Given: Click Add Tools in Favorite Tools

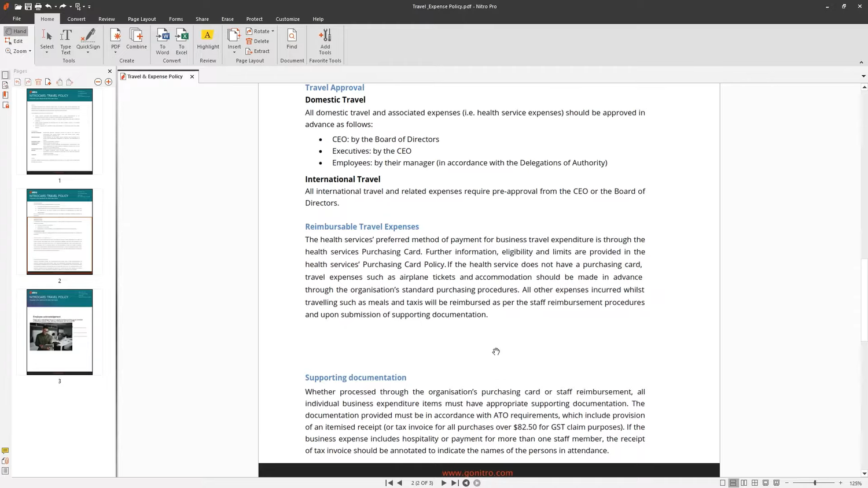Looking at the screenshot, I should click(x=325, y=42).
